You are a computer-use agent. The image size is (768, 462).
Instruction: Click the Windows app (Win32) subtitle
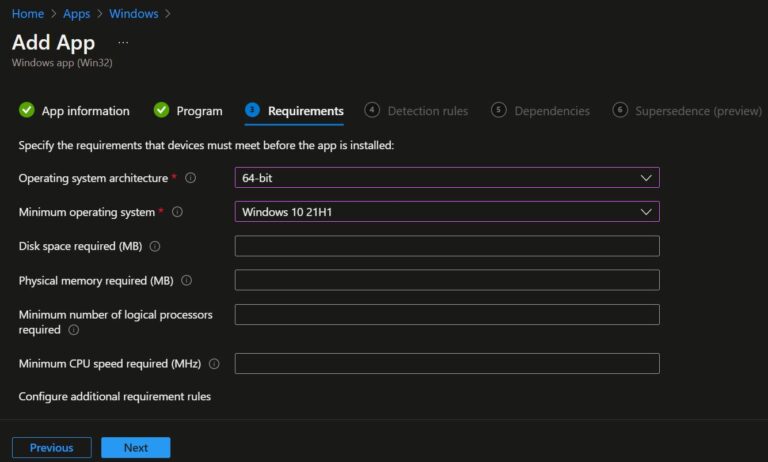click(62, 63)
